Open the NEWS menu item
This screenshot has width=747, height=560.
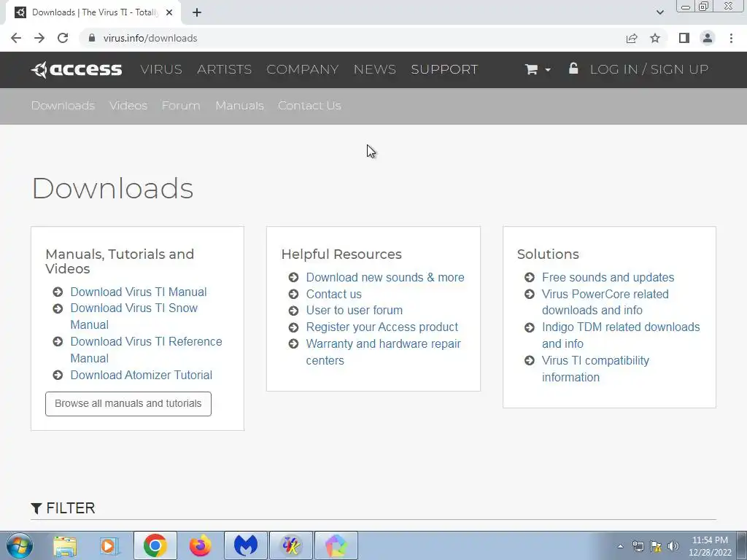(x=375, y=69)
